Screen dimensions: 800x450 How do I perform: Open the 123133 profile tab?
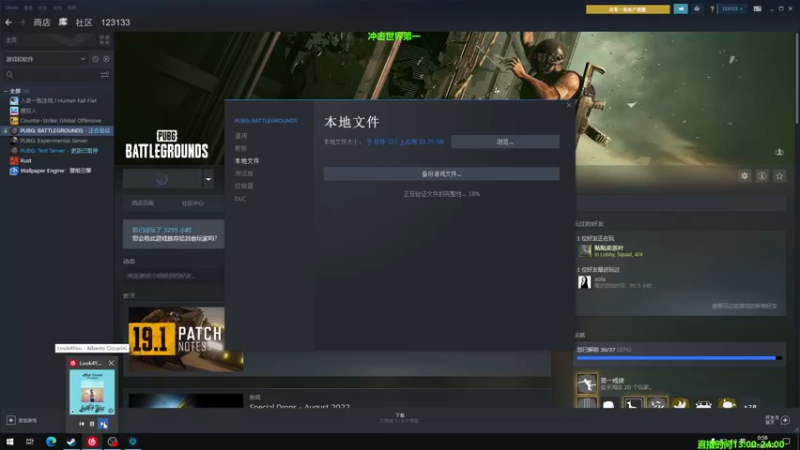[x=115, y=22]
